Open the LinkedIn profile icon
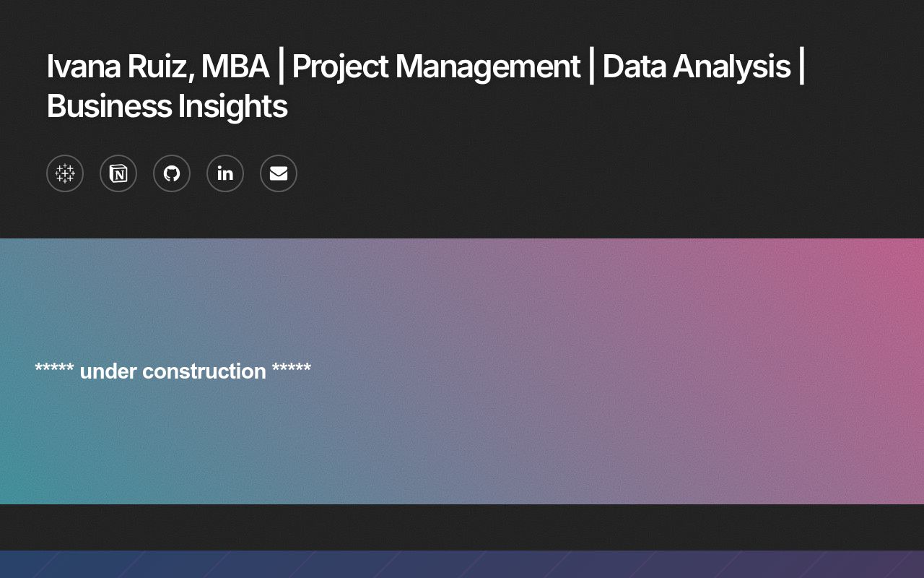The height and width of the screenshot is (578, 924). (x=225, y=173)
